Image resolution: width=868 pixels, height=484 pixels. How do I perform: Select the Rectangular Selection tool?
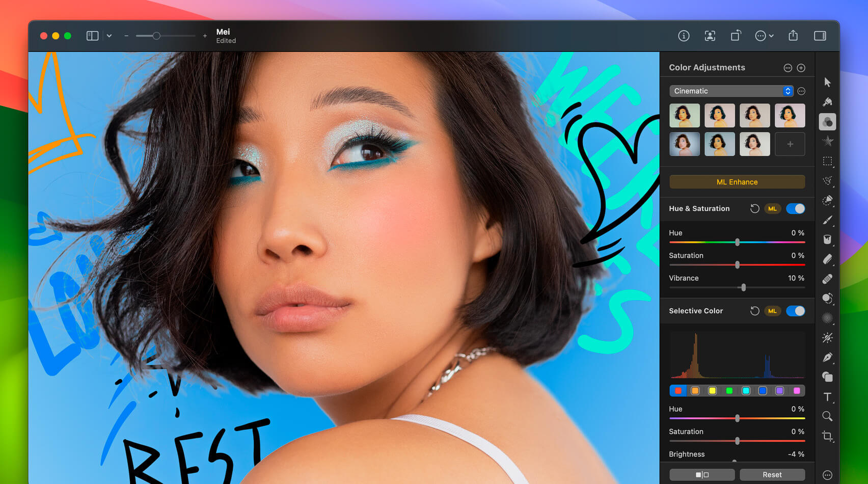click(827, 161)
